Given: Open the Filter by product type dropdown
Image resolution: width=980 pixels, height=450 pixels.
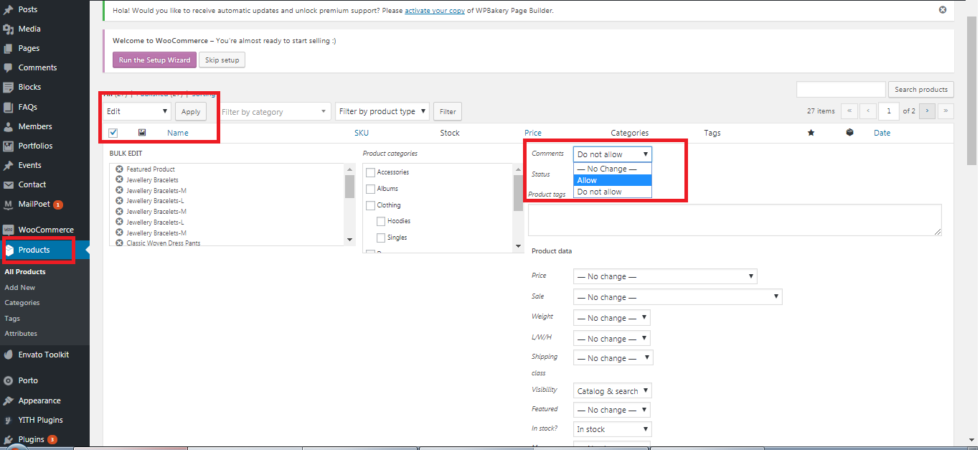Looking at the screenshot, I should pos(382,111).
